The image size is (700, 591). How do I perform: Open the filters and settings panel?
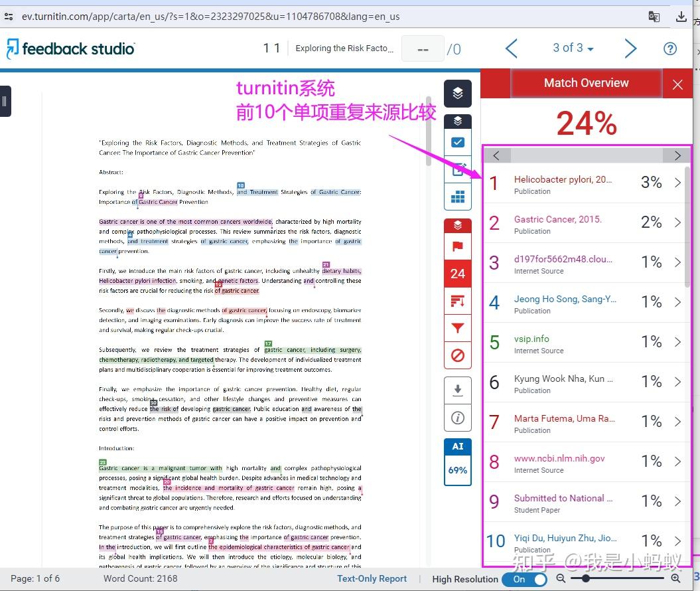click(x=457, y=327)
